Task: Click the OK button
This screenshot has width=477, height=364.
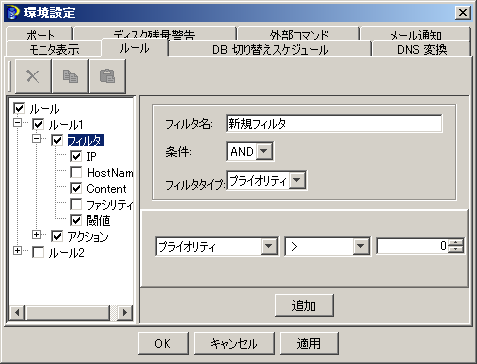Action: (163, 343)
